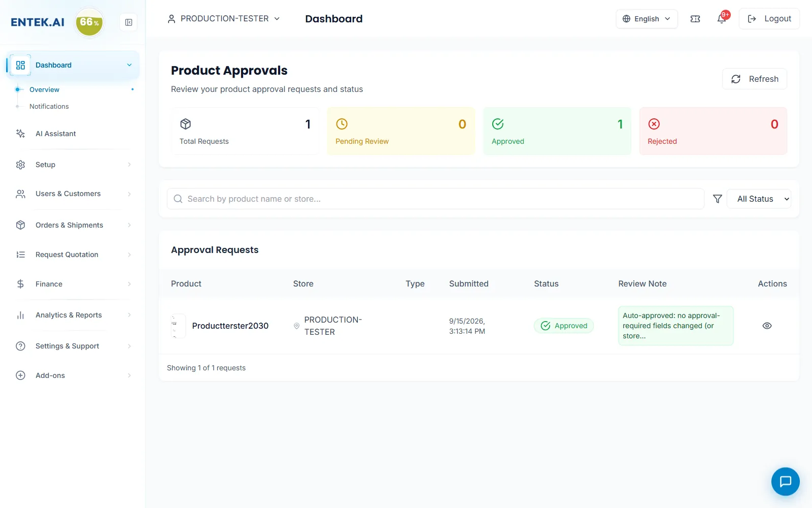Open the notifications bell
This screenshot has width=812, height=508.
pyautogui.click(x=722, y=19)
